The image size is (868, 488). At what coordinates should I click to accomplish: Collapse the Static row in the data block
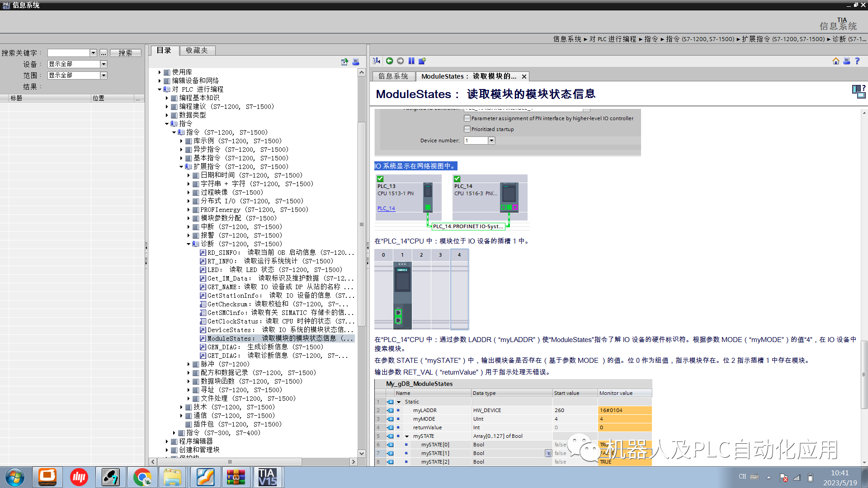[399, 402]
